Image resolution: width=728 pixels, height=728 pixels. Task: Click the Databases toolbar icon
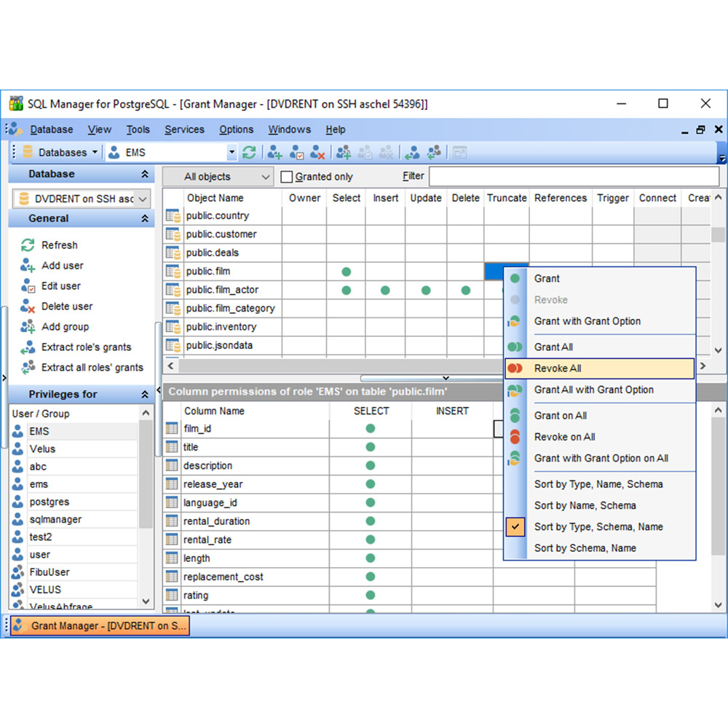click(x=28, y=152)
